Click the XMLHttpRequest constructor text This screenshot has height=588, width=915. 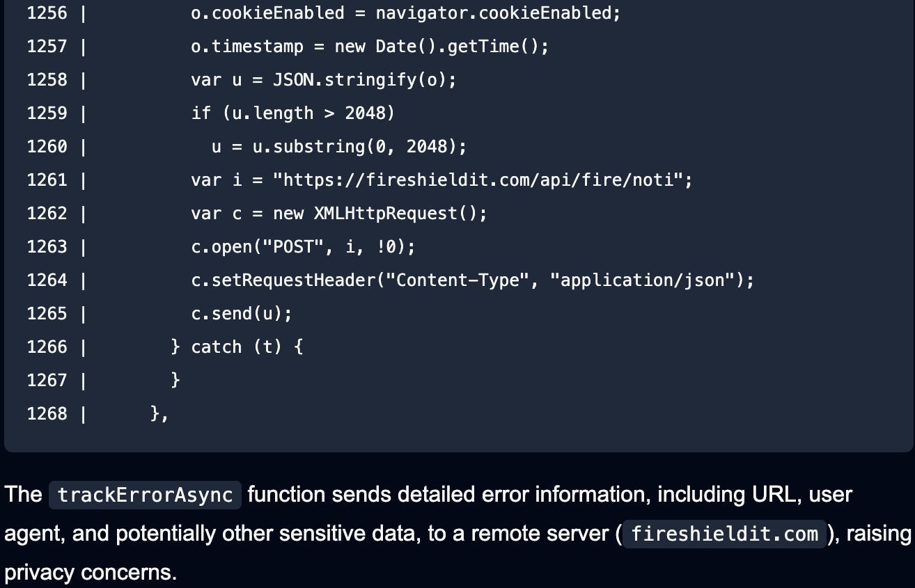(385, 213)
